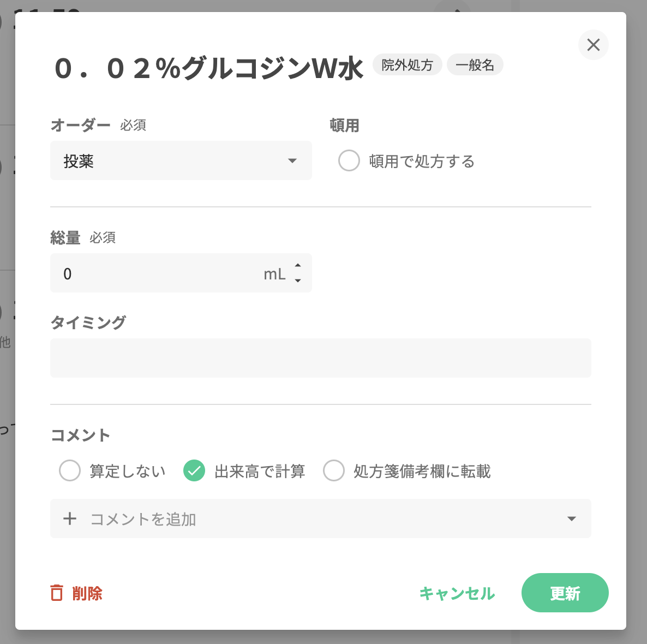Select 処方箋備考欄に転載 option
The height and width of the screenshot is (644, 647).
pyautogui.click(x=334, y=470)
